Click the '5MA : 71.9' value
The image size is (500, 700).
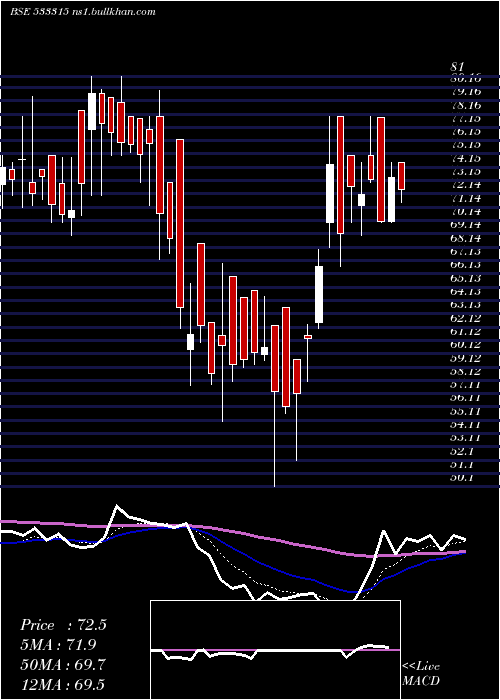[58, 644]
